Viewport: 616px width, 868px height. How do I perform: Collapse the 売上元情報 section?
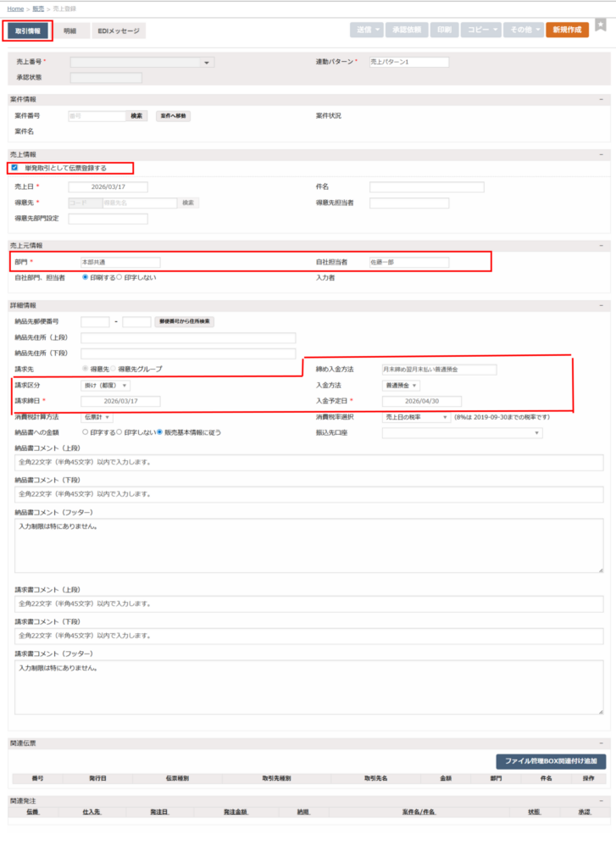coord(601,246)
